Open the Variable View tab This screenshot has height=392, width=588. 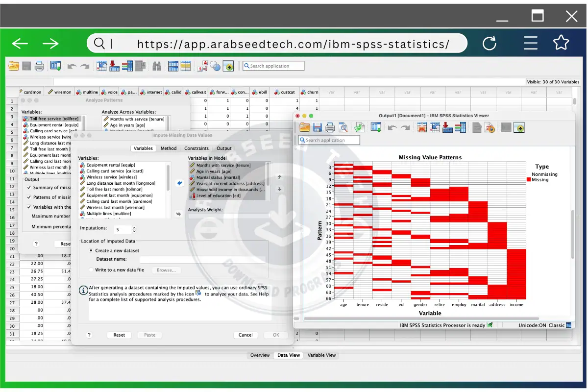click(321, 355)
